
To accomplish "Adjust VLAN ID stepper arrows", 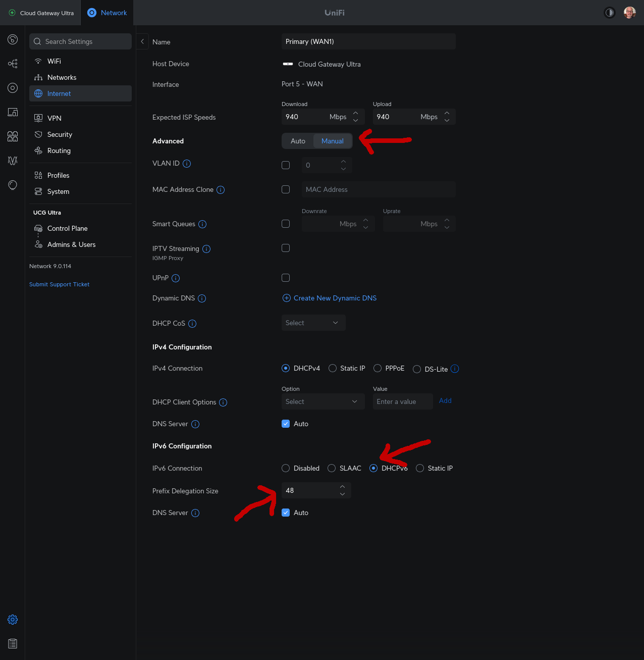I will tap(343, 165).
